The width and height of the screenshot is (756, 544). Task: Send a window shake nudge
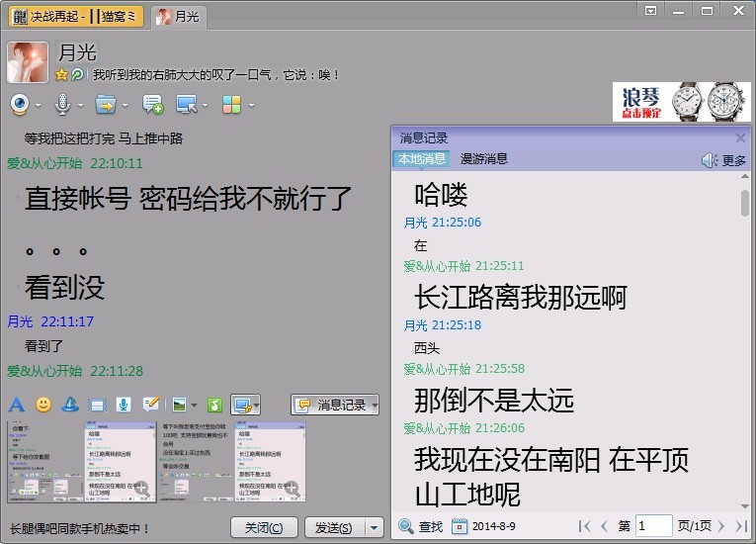click(x=97, y=405)
